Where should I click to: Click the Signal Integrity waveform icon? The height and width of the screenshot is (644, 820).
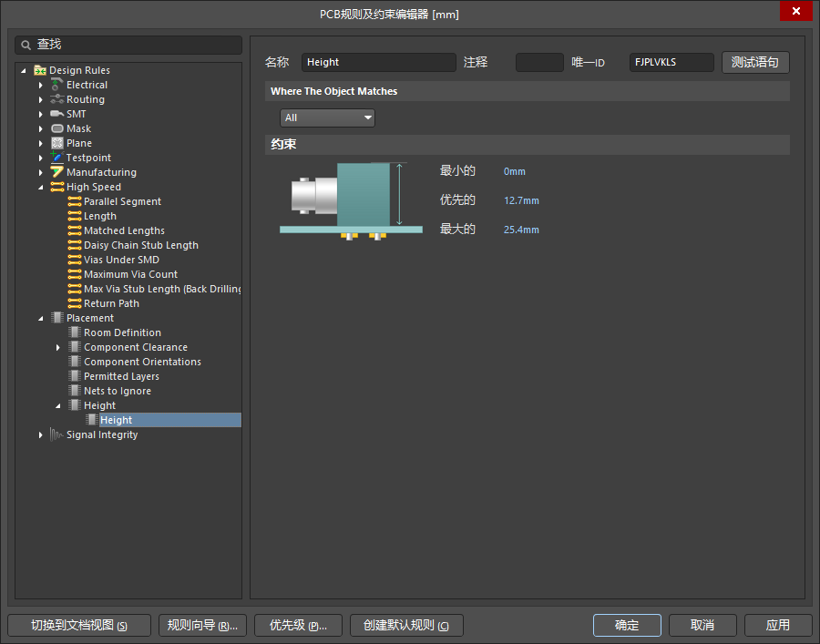tap(56, 434)
